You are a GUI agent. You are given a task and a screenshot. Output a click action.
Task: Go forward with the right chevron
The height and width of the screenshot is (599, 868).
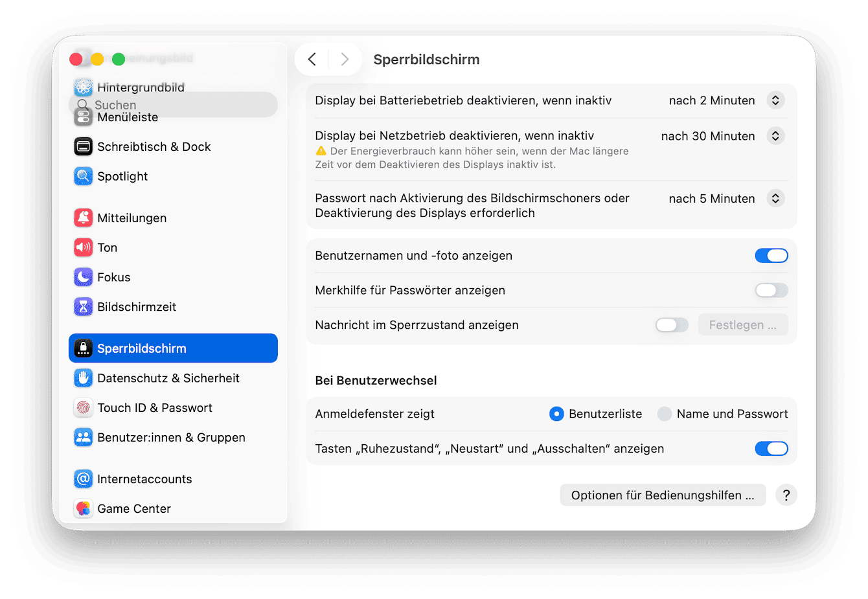345,60
